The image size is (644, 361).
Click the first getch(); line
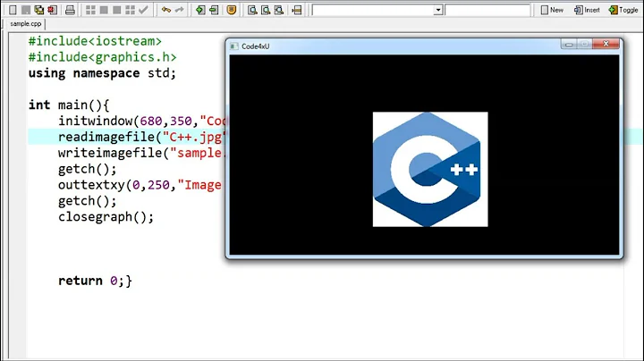(87, 169)
